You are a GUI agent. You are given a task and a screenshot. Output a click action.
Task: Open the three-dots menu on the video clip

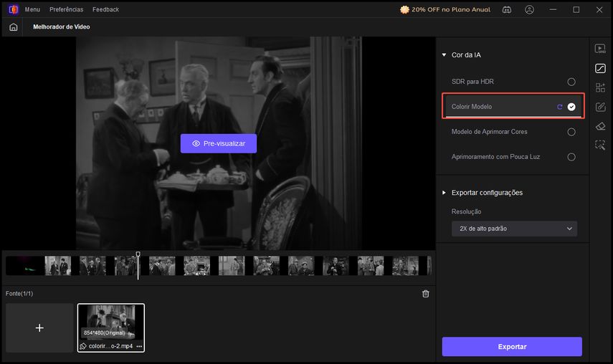coord(139,346)
